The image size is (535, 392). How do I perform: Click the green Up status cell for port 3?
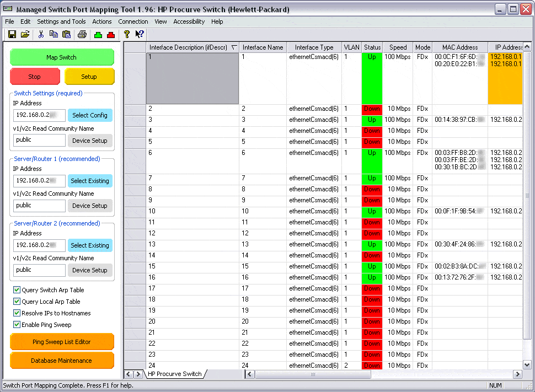click(x=372, y=120)
